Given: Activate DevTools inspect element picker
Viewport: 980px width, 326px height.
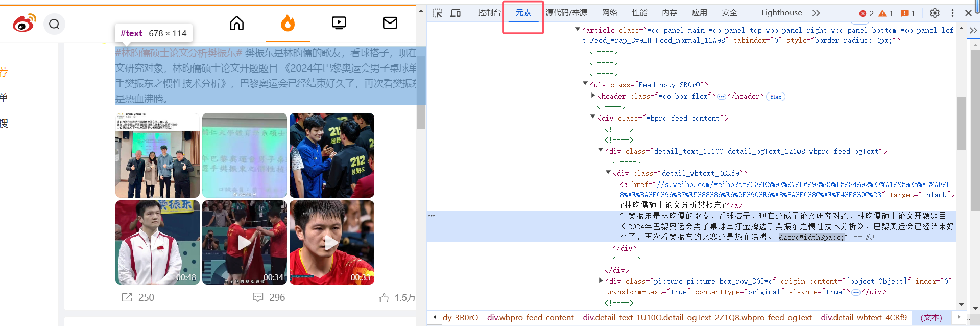Looking at the screenshot, I should pyautogui.click(x=438, y=13).
